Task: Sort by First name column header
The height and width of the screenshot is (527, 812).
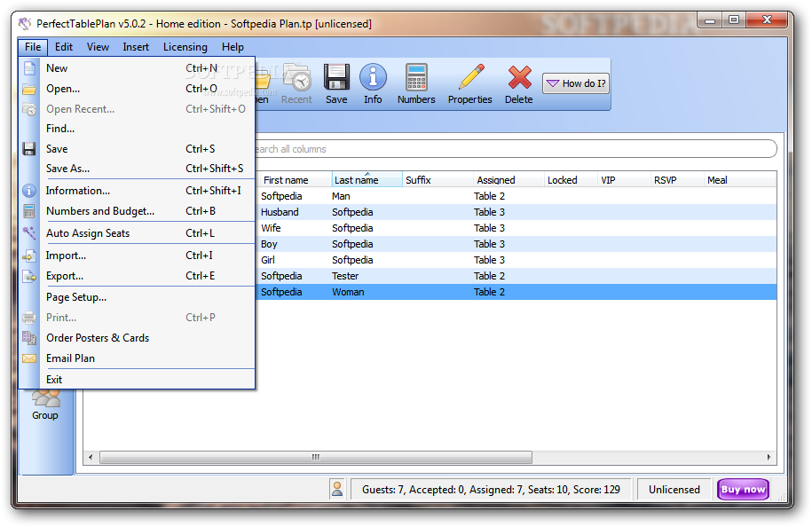Action: 296,180
